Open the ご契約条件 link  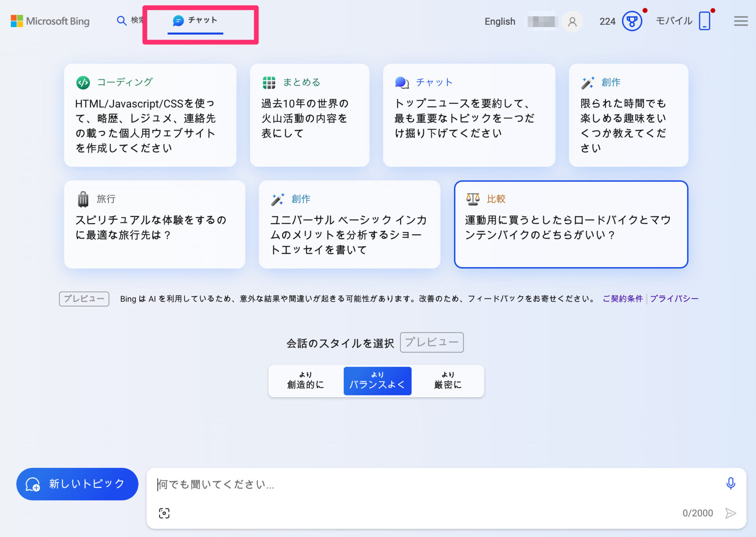click(622, 299)
